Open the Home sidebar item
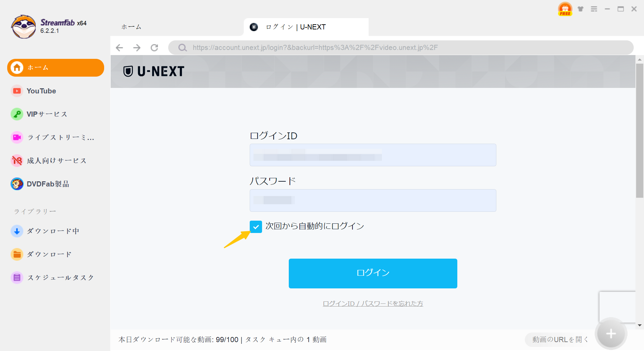The image size is (644, 351). [55, 68]
